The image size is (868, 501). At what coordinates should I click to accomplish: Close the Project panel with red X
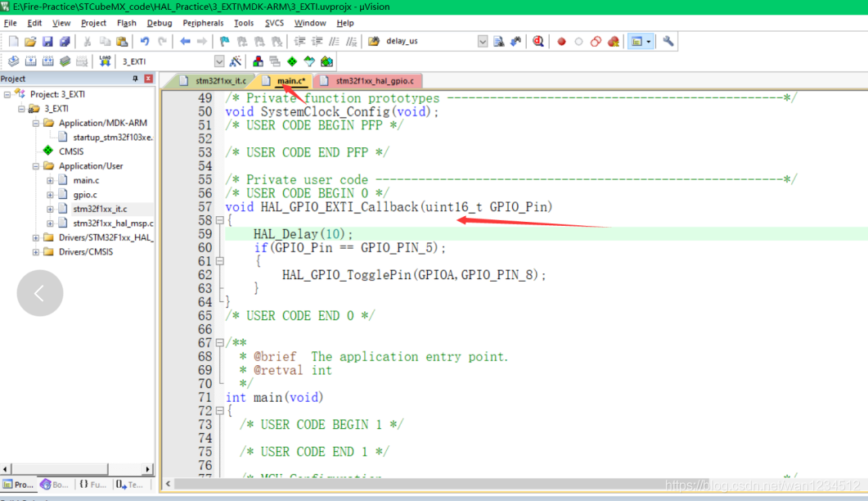[148, 79]
